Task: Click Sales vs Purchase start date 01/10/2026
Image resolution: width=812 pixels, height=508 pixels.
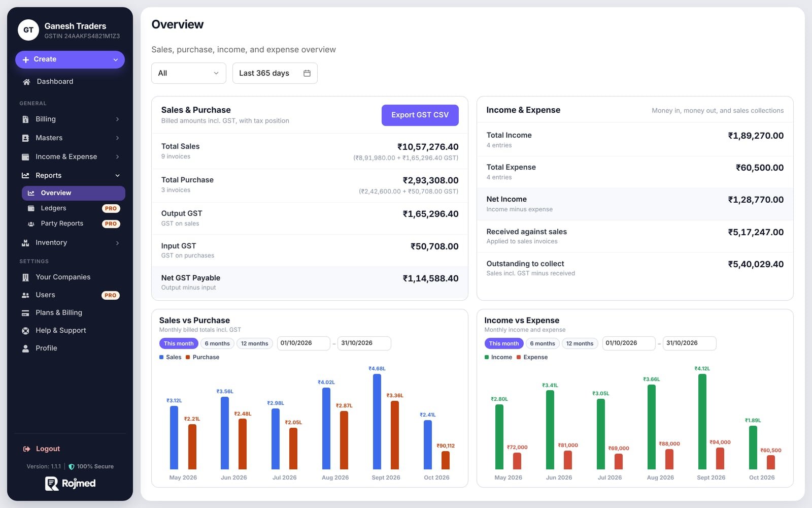Action: coord(303,343)
